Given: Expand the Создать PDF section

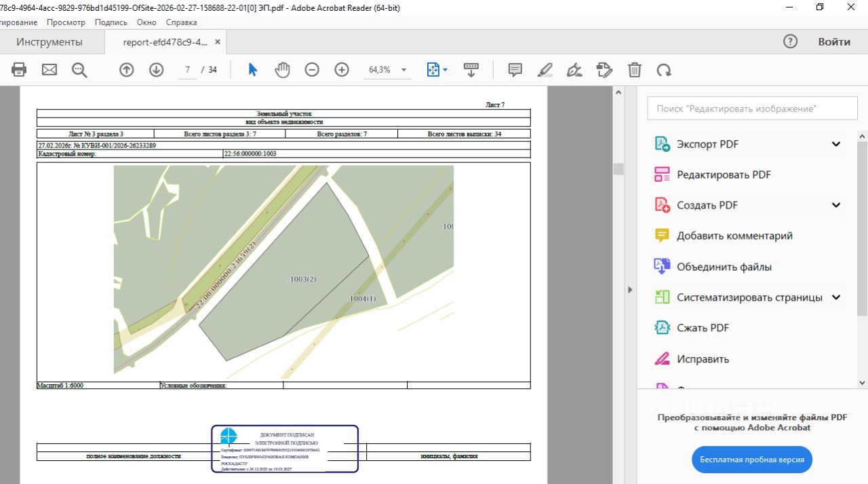Looking at the screenshot, I should (x=836, y=205).
